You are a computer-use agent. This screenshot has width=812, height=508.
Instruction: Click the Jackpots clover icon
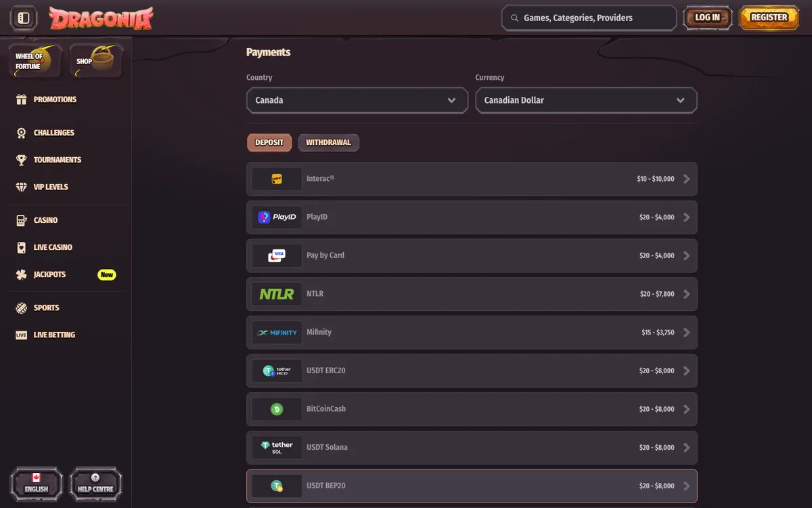pos(21,274)
